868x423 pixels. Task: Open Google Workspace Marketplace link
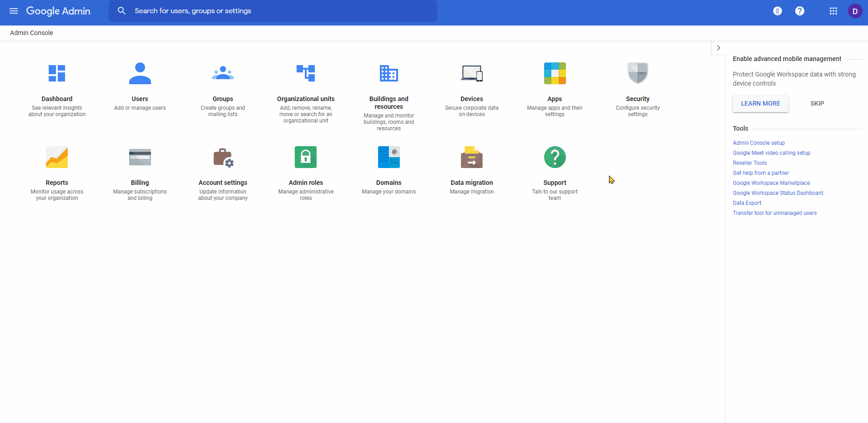[x=771, y=183]
